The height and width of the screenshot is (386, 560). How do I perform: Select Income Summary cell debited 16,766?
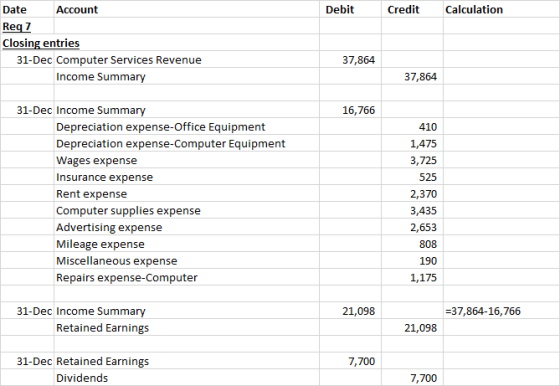(x=186, y=110)
